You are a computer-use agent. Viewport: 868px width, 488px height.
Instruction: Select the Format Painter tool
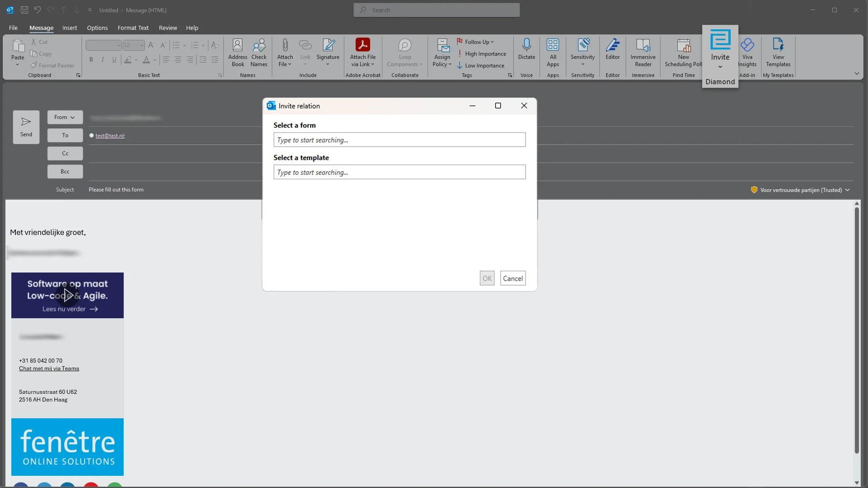[53, 65]
